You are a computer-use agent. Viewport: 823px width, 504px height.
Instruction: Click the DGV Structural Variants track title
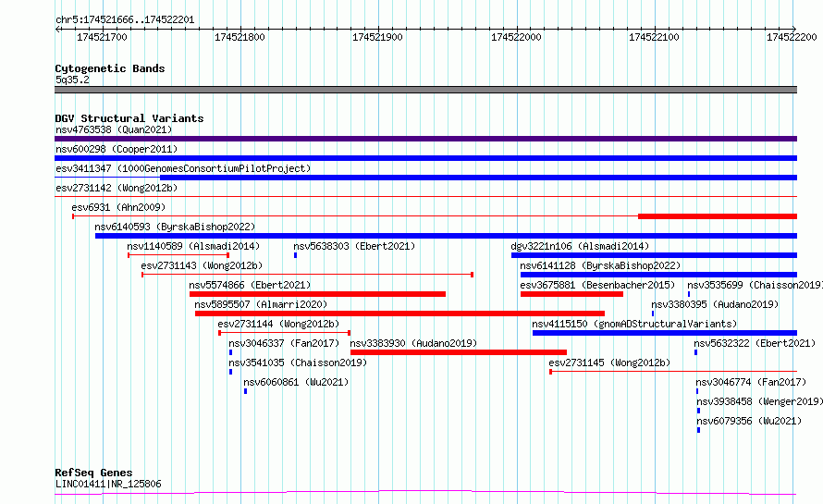(129, 118)
